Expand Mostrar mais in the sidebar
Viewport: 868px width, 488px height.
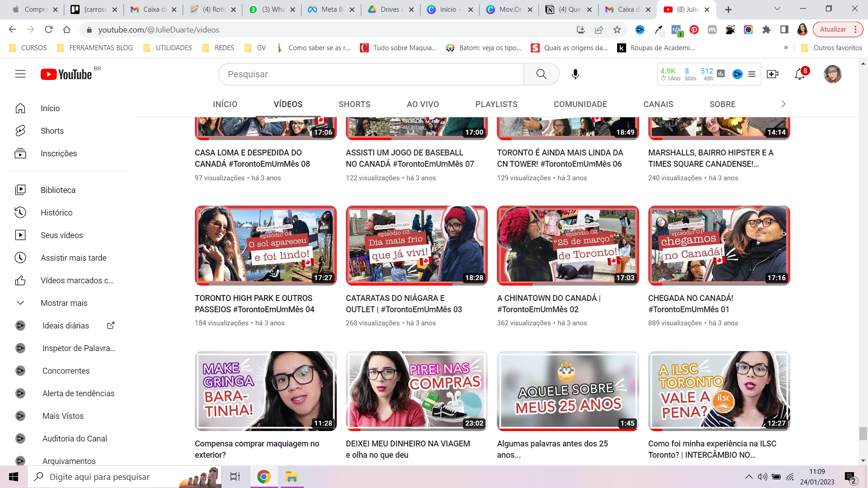(x=64, y=303)
